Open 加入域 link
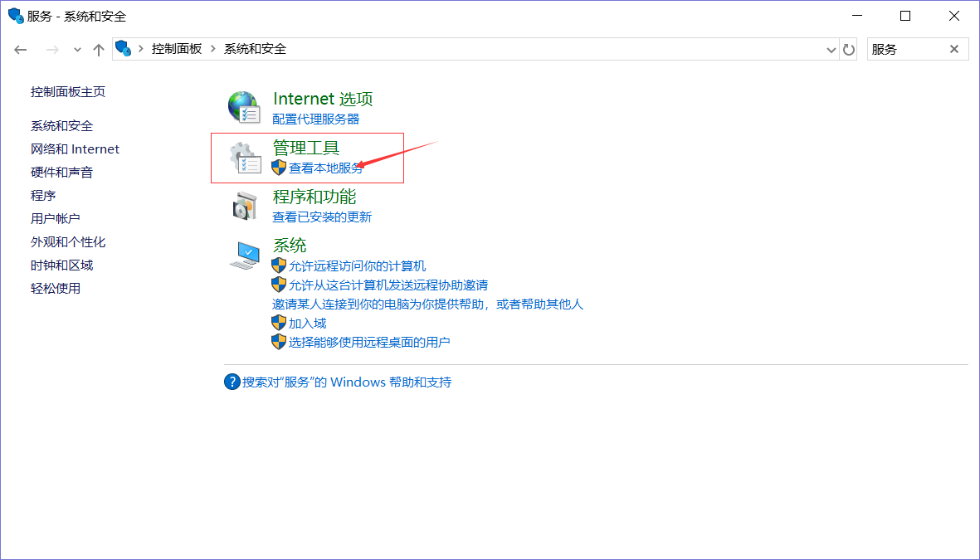 pyautogui.click(x=308, y=324)
